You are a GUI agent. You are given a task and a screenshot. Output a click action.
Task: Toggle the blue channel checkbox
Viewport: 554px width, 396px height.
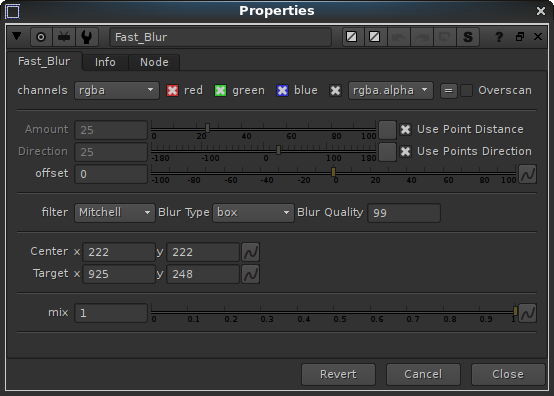tap(282, 91)
